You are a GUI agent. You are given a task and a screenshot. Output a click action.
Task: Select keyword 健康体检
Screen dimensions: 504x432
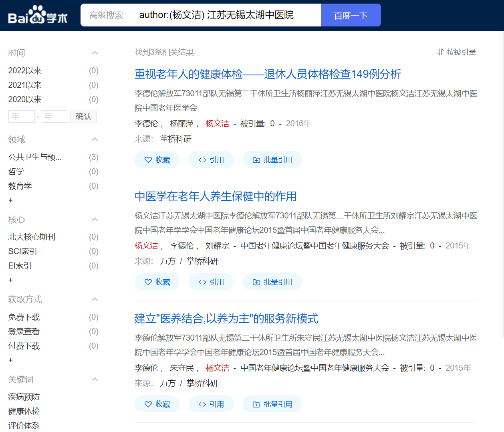point(24,411)
